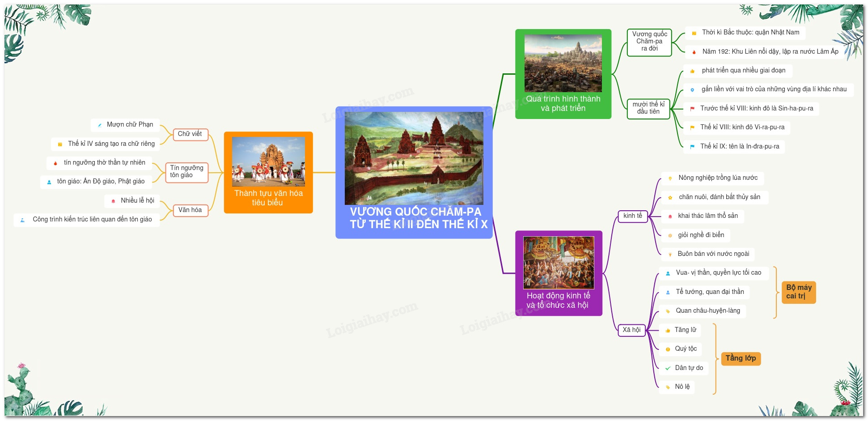
Task: Click the flame icon beside "Năm 192: Khu Liên"
Action: [x=694, y=52]
